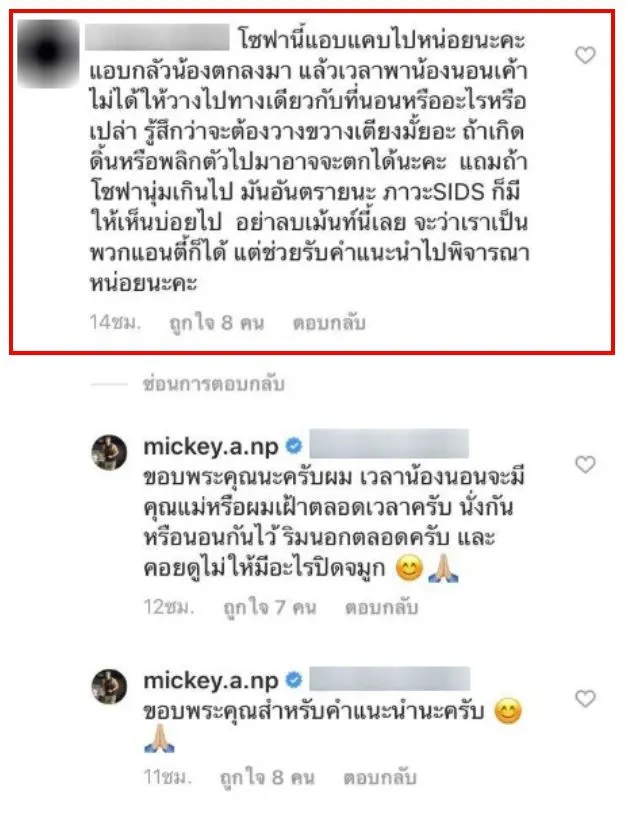The image size is (630, 828).
Task: Reply to the 11ชม. comment via ตอบกลับ
Action: point(380,777)
